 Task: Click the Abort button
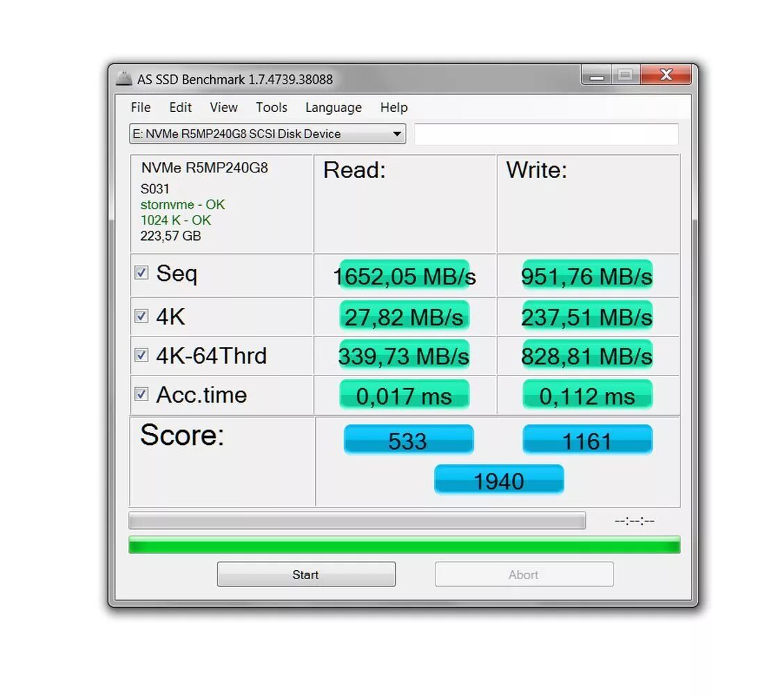[x=524, y=574]
